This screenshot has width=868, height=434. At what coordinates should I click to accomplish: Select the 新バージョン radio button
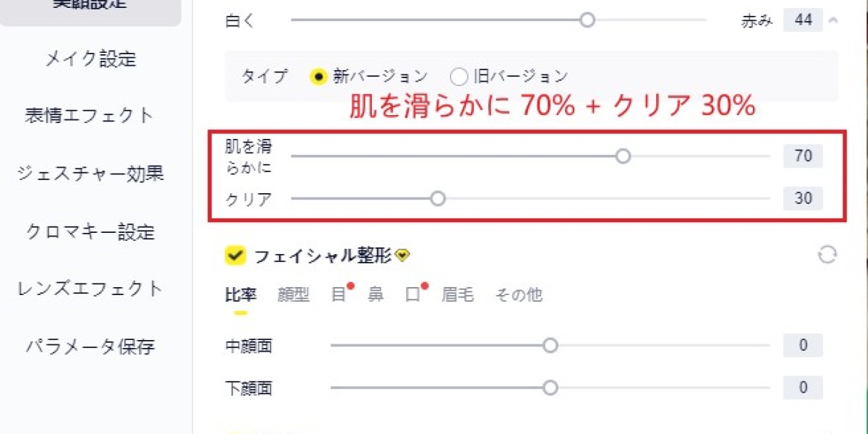[318, 75]
